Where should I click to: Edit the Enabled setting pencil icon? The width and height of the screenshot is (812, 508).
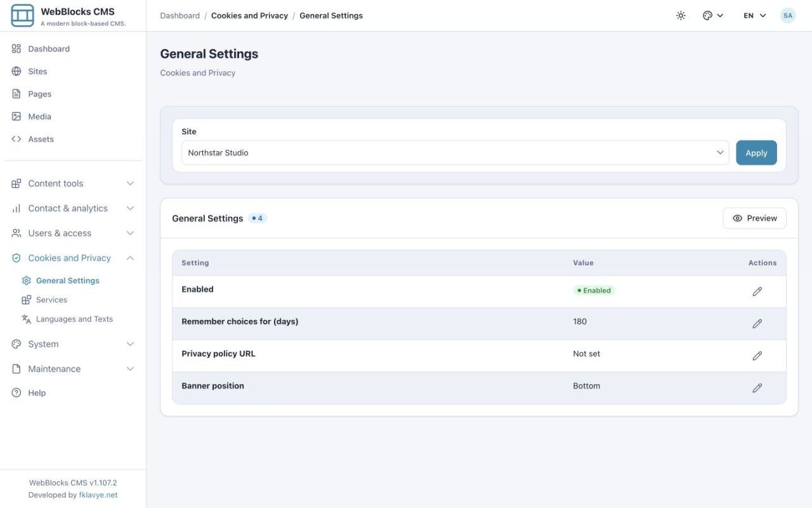click(757, 291)
